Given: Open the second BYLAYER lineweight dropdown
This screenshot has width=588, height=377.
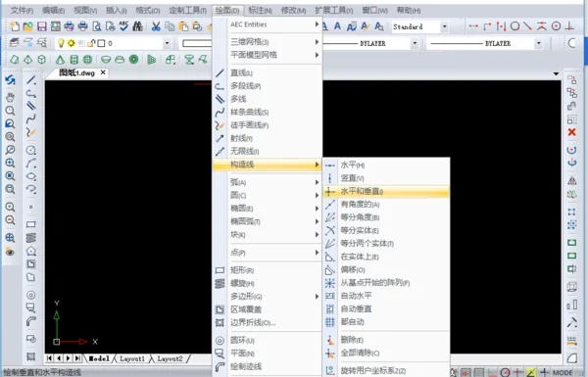Looking at the screenshot, I should tap(538, 43).
